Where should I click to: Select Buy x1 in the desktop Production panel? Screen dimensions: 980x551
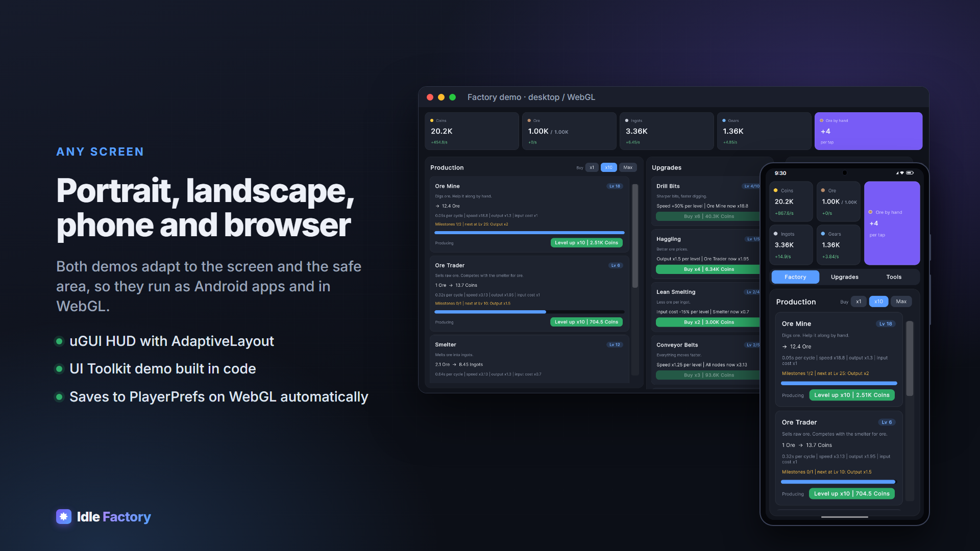point(592,167)
